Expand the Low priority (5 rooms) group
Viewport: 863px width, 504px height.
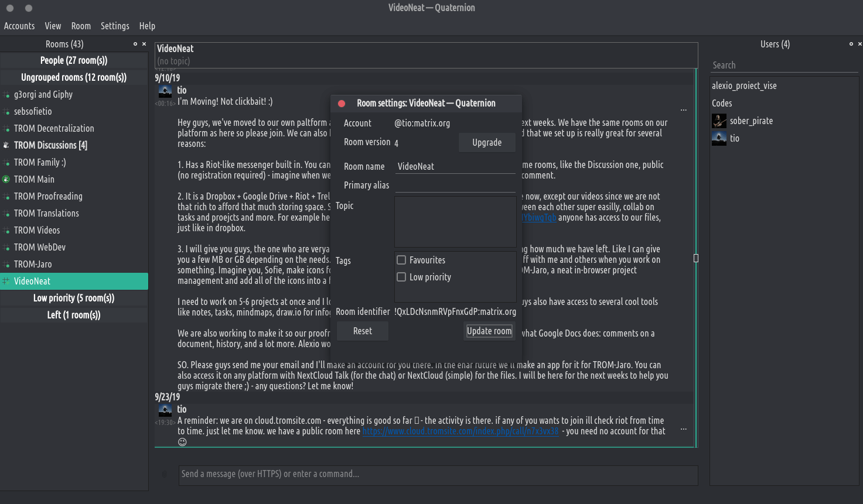point(74,298)
